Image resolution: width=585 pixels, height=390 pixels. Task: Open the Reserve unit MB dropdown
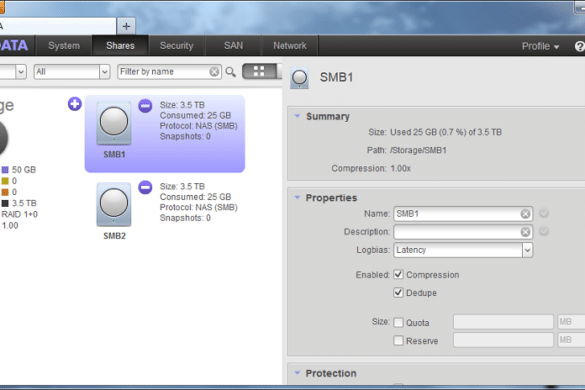[571, 340]
